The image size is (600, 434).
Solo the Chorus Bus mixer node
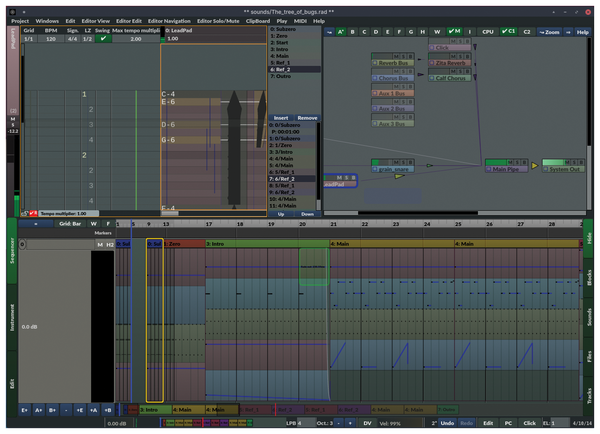point(403,72)
